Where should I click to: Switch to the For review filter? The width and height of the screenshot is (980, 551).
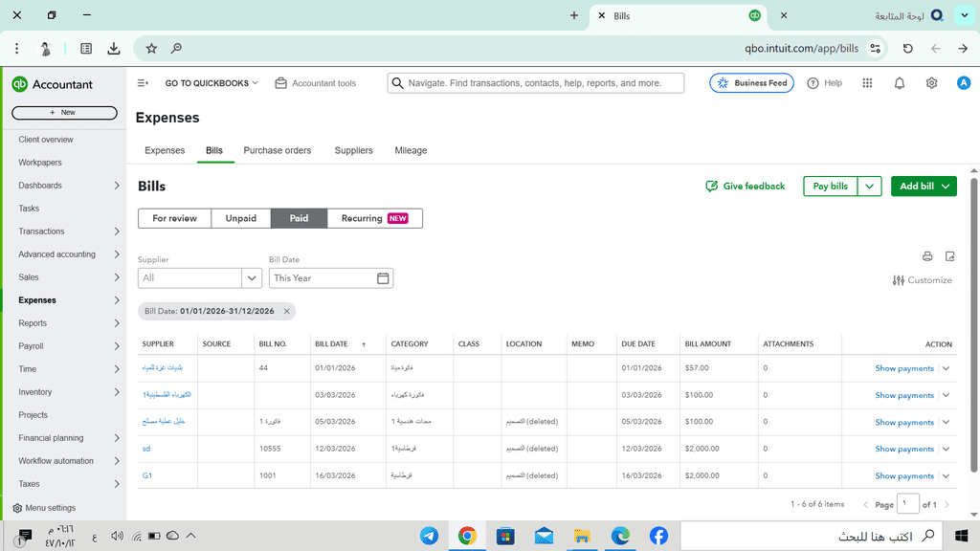tap(174, 218)
